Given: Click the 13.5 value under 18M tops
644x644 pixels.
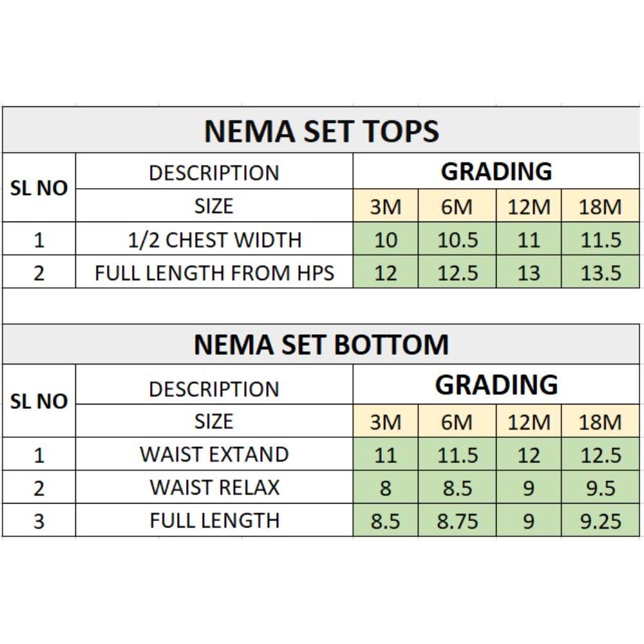Looking at the screenshot, I should (x=600, y=272).
